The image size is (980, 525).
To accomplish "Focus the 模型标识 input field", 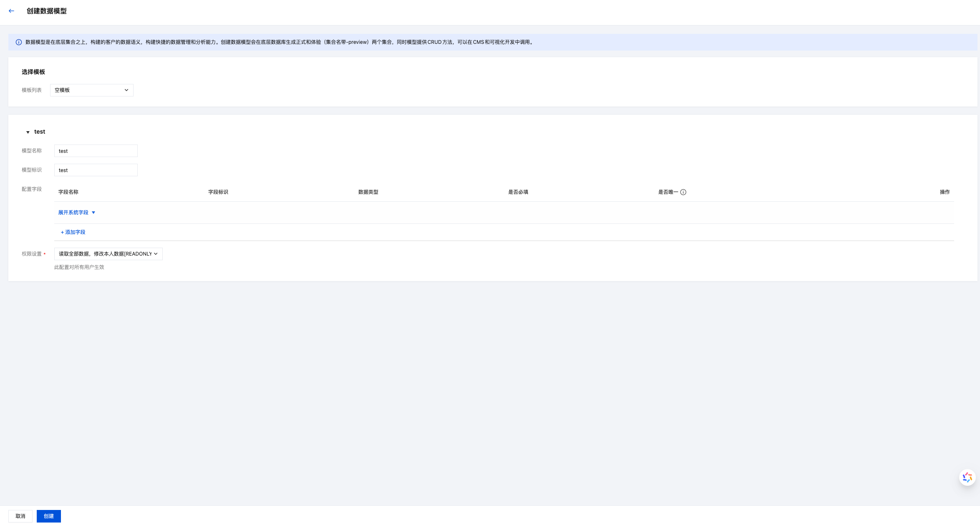I will coord(96,170).
